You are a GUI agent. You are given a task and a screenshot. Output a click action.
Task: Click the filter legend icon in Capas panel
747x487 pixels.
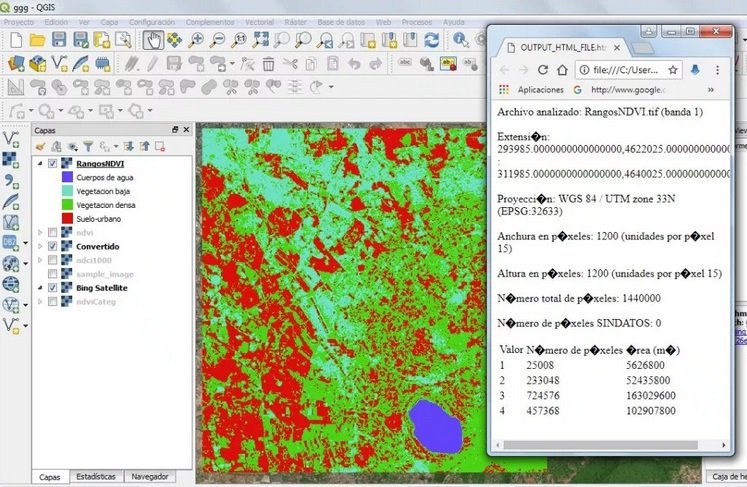(88, 146)
